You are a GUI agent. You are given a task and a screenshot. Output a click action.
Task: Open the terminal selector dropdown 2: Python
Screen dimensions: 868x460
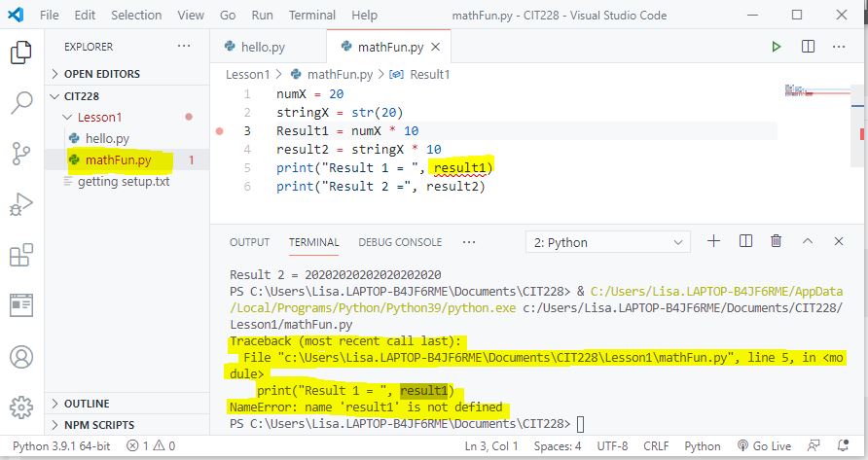coord(608,242)
